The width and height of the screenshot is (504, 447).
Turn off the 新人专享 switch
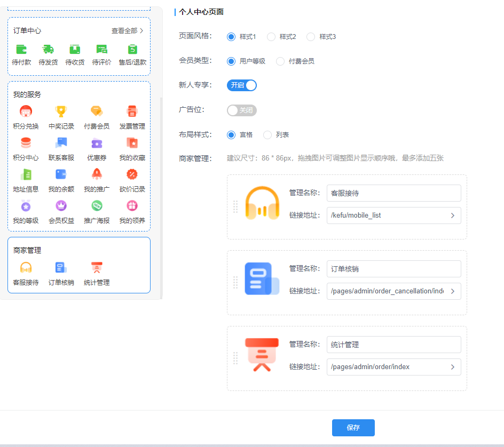point(242,85)
